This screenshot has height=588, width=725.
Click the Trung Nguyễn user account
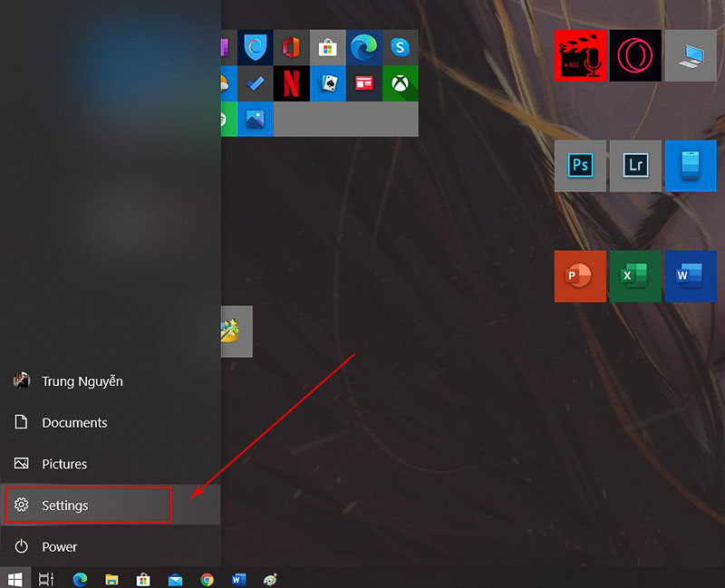pyautogui.click(x=82, y=381)
